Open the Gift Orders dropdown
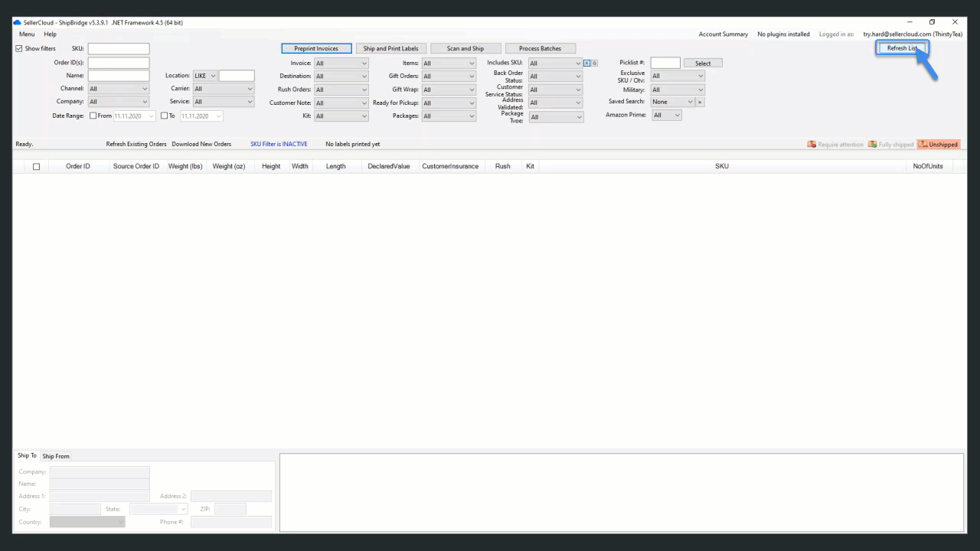The width and height of the screenshot is (980, 551). click(449, 77)
